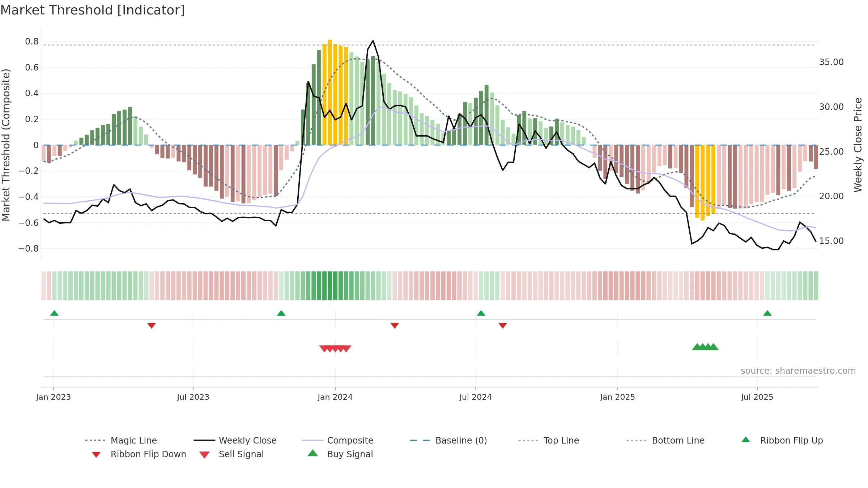Toggle the Composite legend entry
This screenshot has height=488, width=868.
coord(337,440)
